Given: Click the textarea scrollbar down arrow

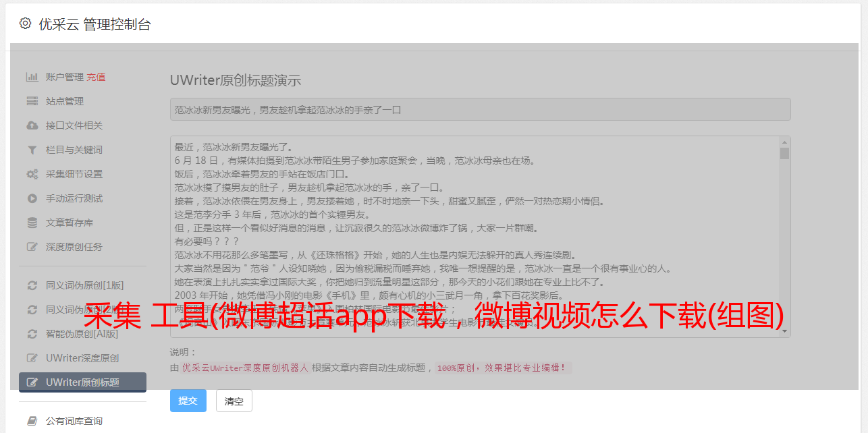Looking at the screenshot, I should click(784, 331).
